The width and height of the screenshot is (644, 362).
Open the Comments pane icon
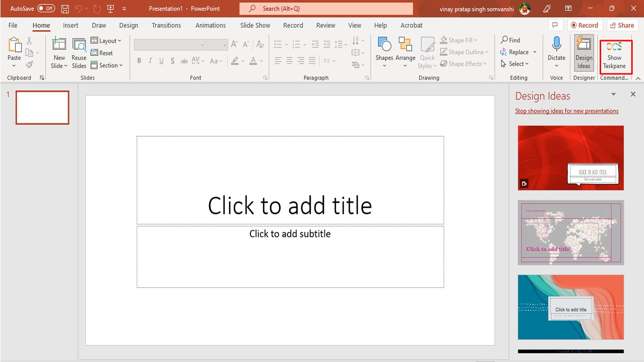555,25
